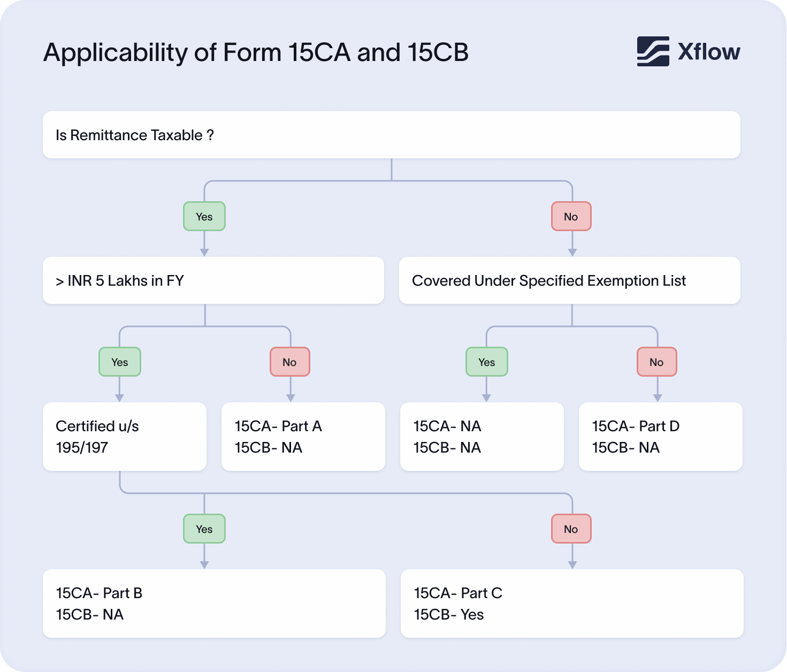Click Yes badge above '15CA- NA' box
This screenshot has width=787, height=672.
pyautogui.click(x=486, y=362)
